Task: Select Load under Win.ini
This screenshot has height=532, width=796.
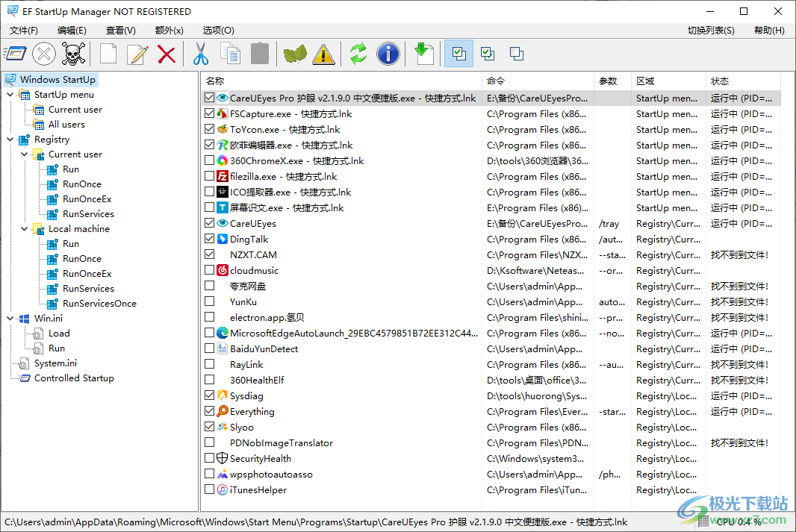Action: (59, 334)
